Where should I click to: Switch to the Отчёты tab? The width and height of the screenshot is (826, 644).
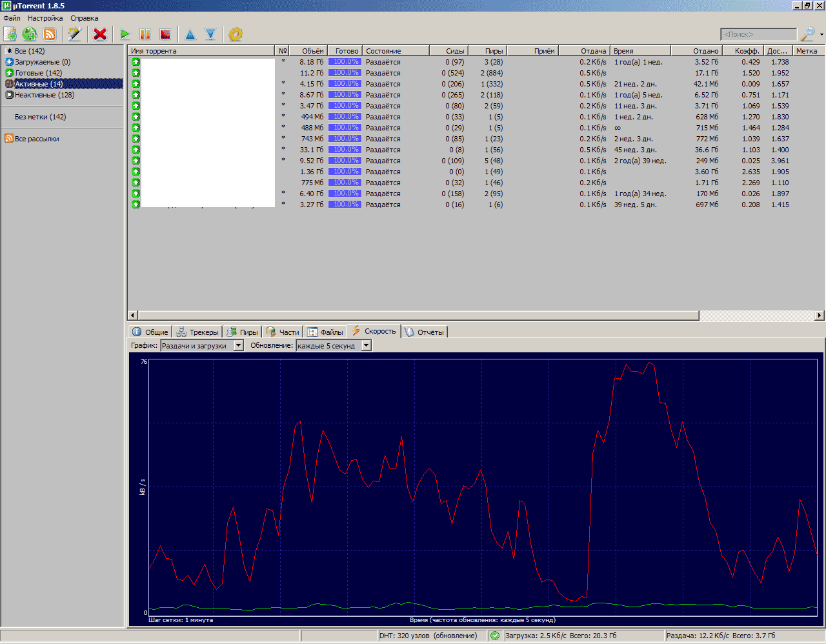pos(424,332)
